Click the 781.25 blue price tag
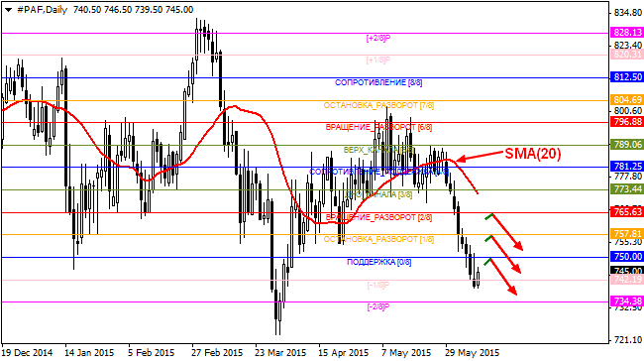Viewport: 644px width, 361px height. coord(627,166)
